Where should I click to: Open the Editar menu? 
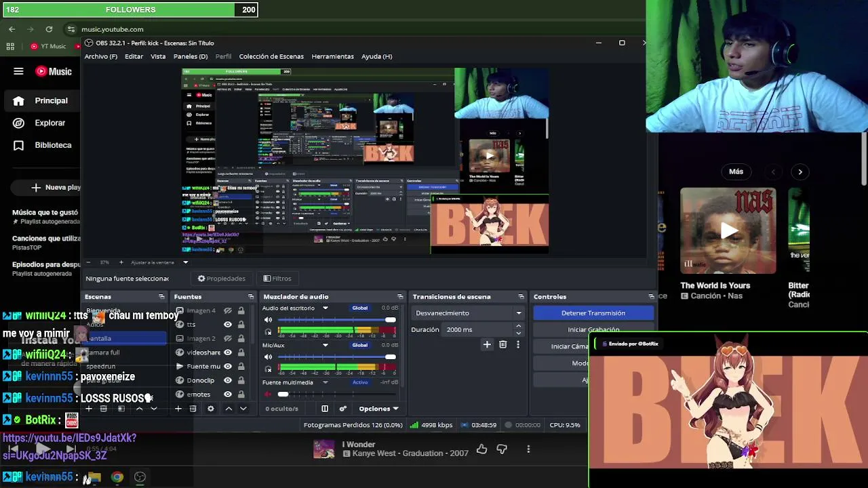point(134,56)
